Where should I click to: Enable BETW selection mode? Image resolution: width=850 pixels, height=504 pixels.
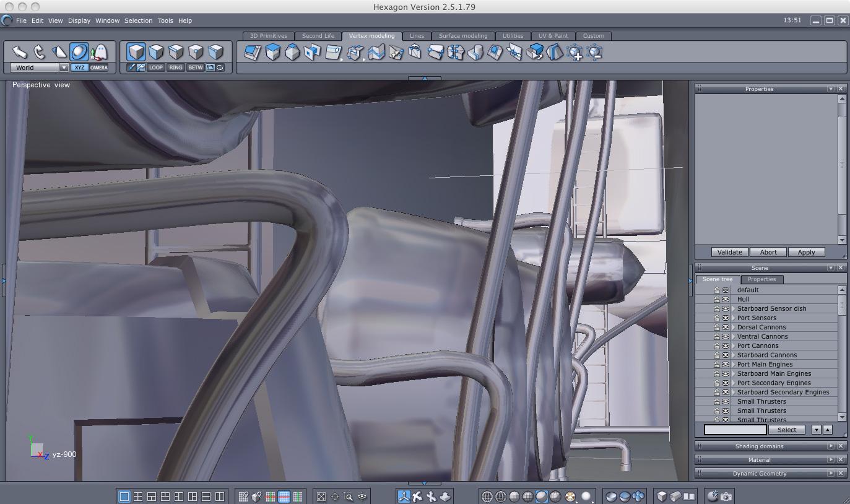point(196,67)
